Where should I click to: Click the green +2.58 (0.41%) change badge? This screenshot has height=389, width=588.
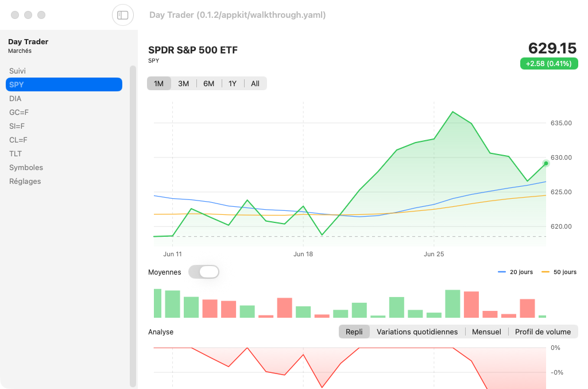pyautogui.click(x=548, y=63)
